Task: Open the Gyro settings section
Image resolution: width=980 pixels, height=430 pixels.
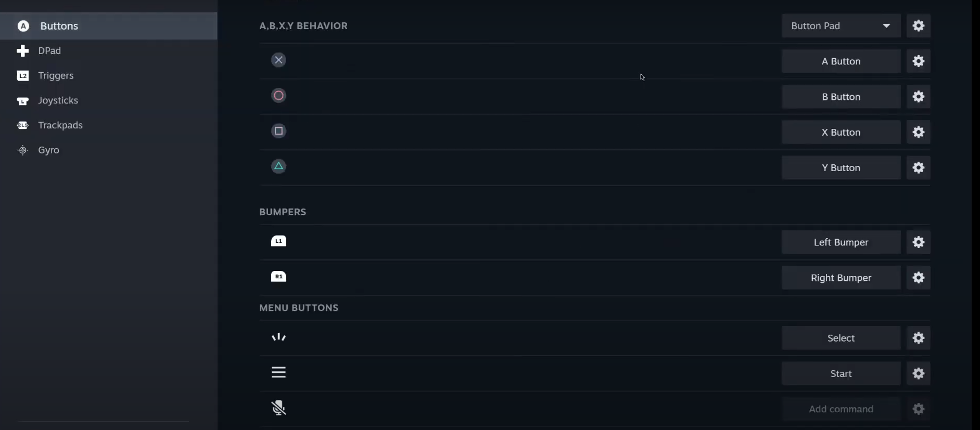Action: coord(48,150)
